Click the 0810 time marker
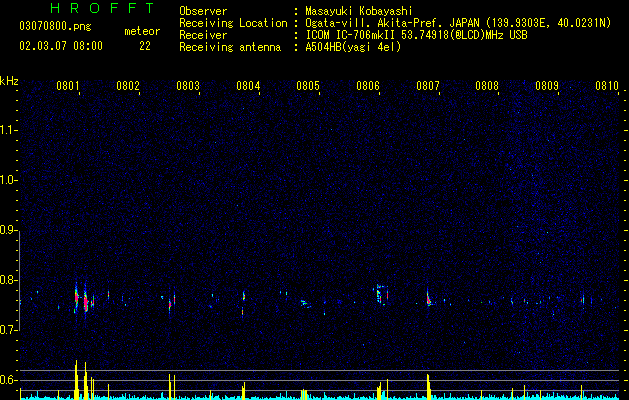The height and width of the screenshot is (400, 629). pyautogui.click(x=607, y=86)
